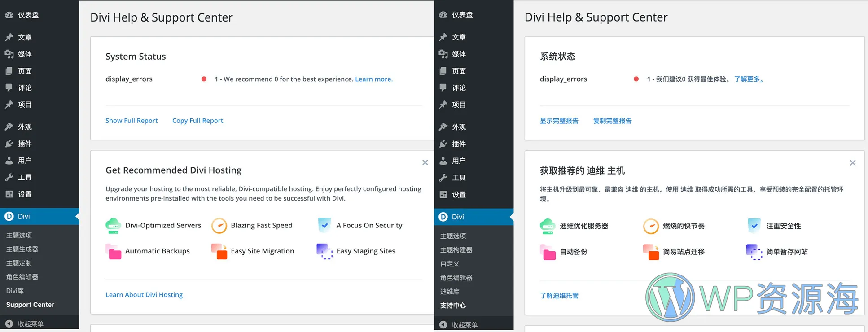Click the 复制完整报告 link
Viewport: 868px width, 332px height.
[612, 121]
